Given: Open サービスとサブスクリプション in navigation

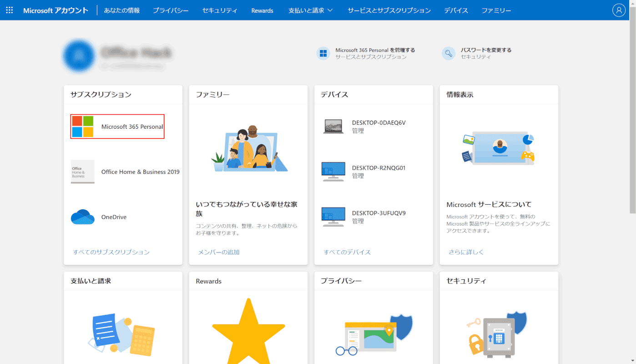Looking at the screenshot, I should 389,10.
